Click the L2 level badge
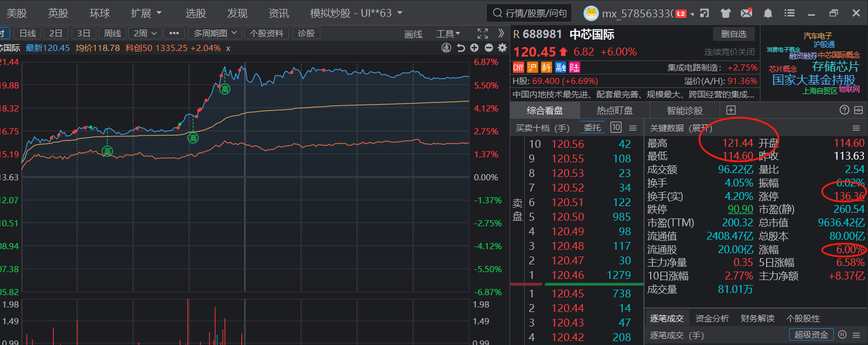 click(681, 13)
